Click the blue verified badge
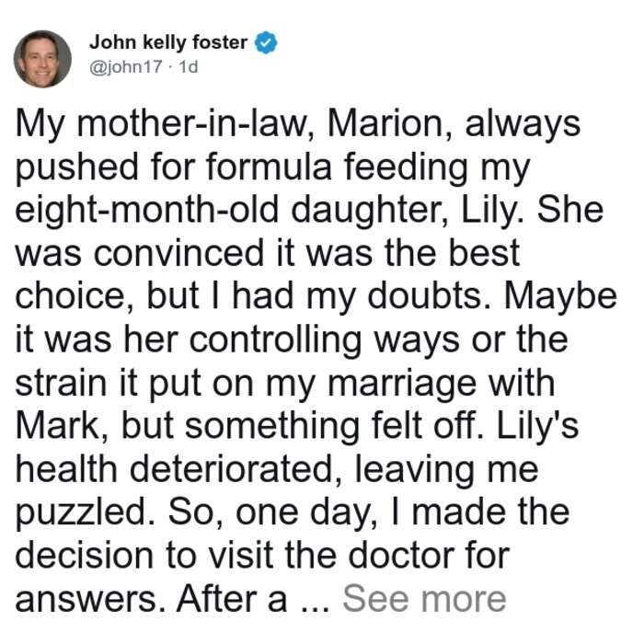Screen dimensions: 644x644 click(266, 42)
